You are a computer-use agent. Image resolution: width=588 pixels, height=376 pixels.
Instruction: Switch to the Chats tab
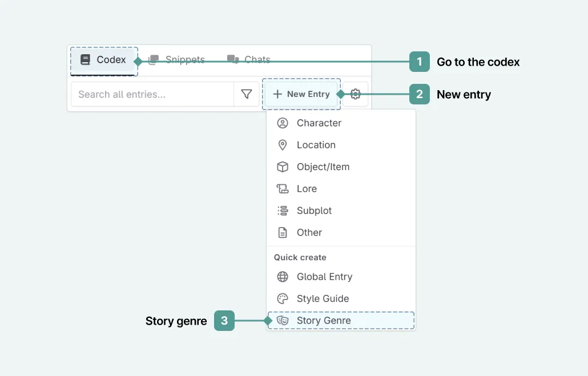click(x=257, y=59)
